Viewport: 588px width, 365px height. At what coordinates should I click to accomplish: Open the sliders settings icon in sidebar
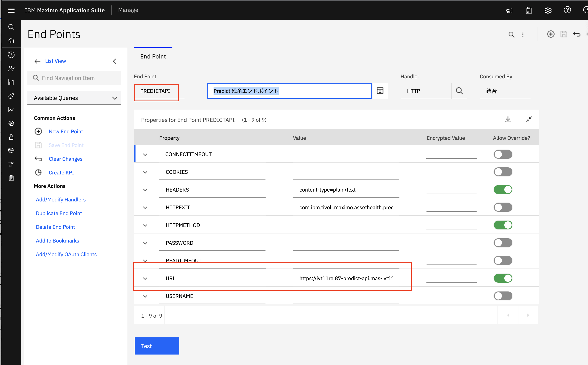click(11, 164)
